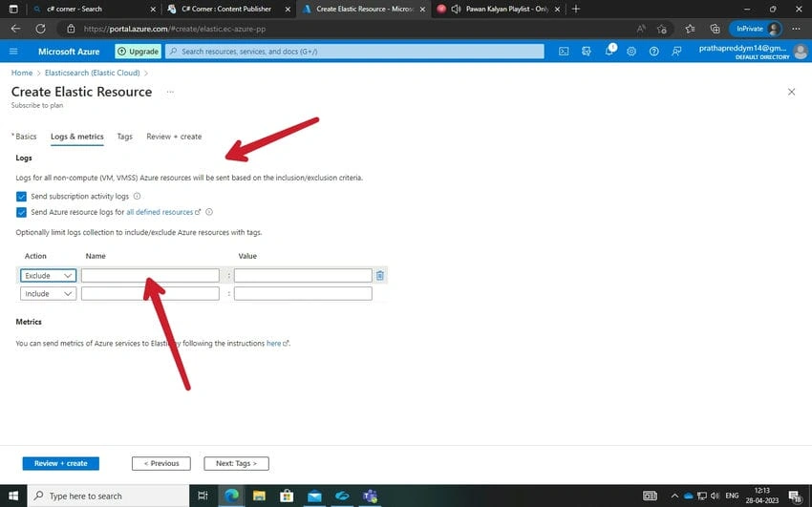Image resolution: width=812 pixels, height=507 pixels.
Task: Open the Azure portal hamburger menu
Action: [13, 52]
